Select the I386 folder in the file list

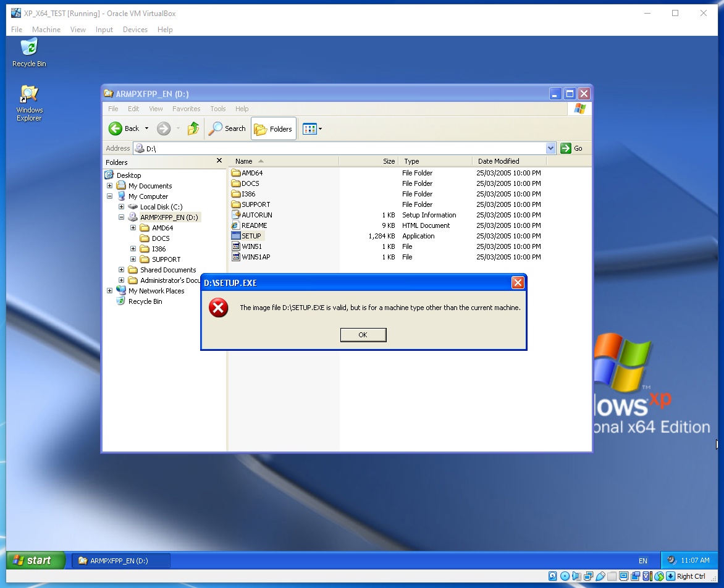(x=244, y=195)
